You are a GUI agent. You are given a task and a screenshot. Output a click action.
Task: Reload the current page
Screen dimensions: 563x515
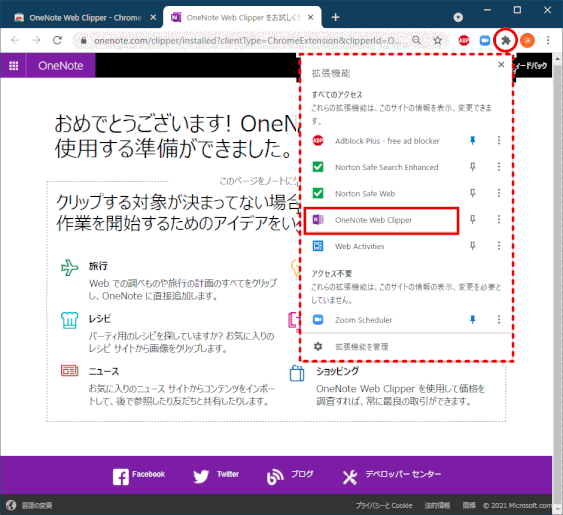pos(57,40)
